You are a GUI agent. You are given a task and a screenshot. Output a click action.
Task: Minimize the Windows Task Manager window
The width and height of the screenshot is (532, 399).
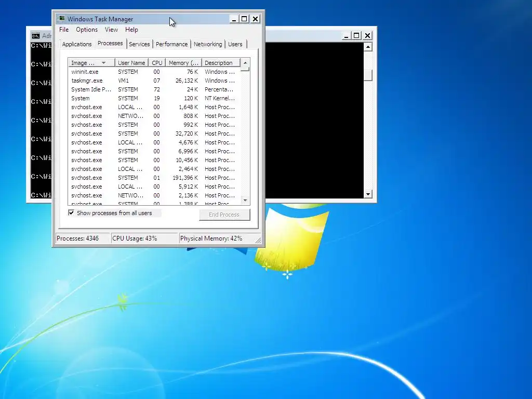pos(233,19)
